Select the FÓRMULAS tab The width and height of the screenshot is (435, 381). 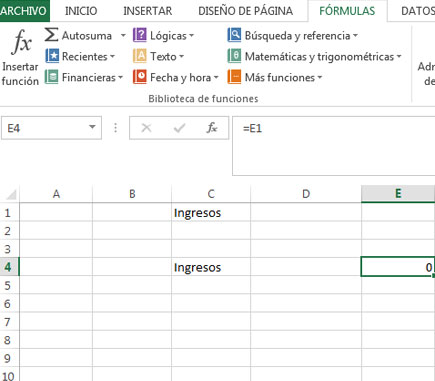pyautogui.click(x=347, y=11)
